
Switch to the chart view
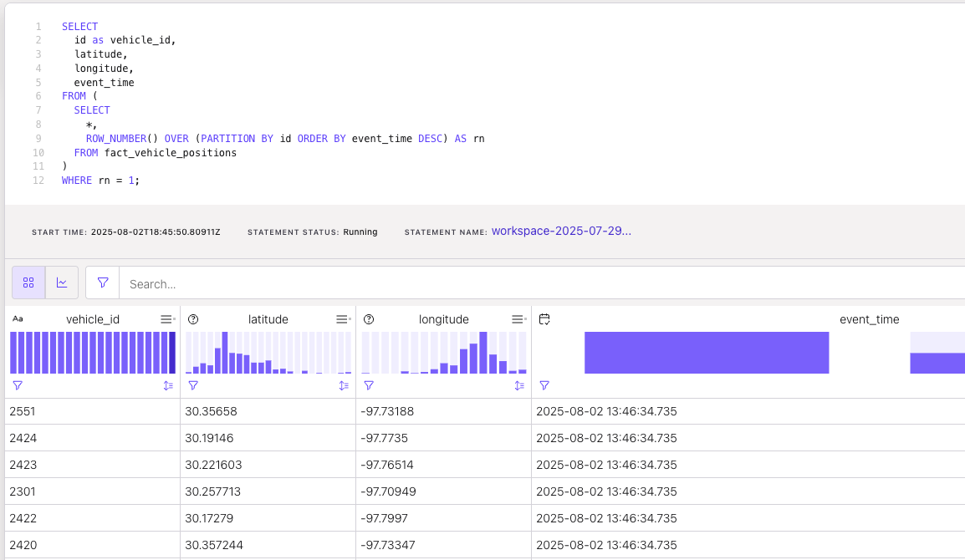pos(62,283)
